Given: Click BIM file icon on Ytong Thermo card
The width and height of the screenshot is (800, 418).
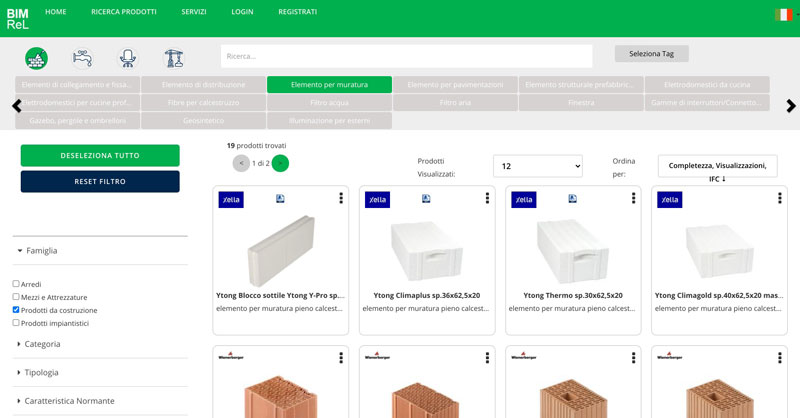Looking at the screenshot, I should click(x=572, y=199).
